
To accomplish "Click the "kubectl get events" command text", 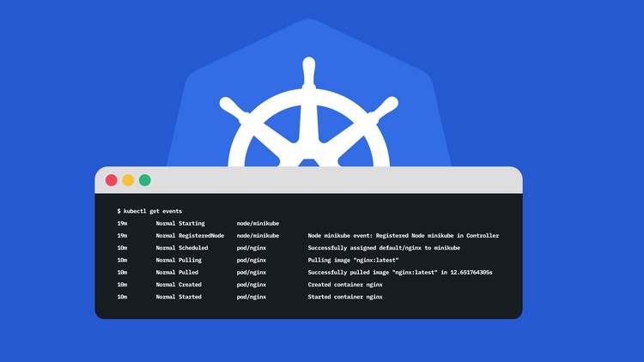I will (153, 211).
